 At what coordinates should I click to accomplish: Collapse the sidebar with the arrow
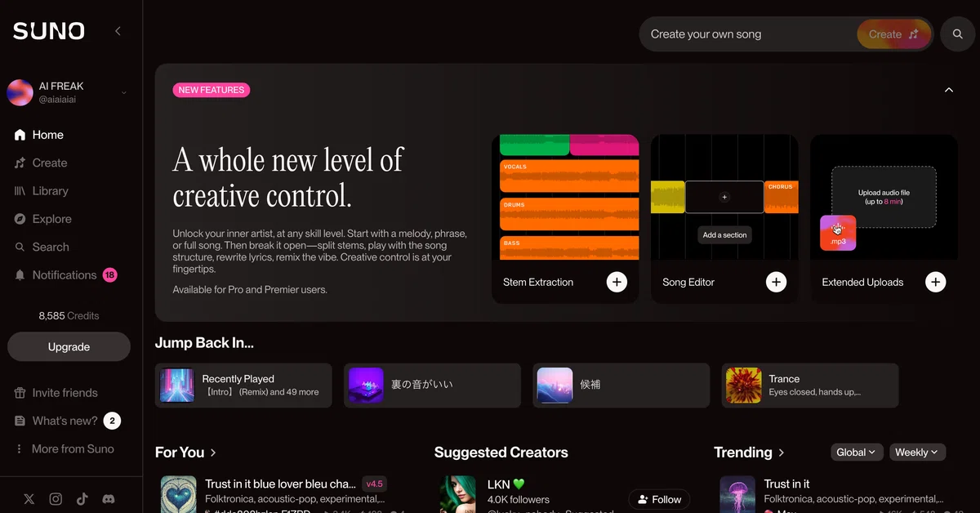(118, 31)
